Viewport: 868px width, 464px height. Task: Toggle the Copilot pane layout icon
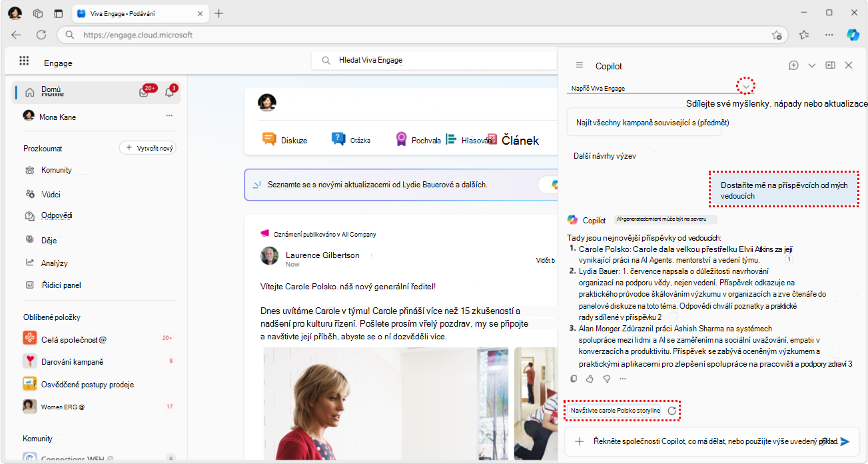point(830,65)
